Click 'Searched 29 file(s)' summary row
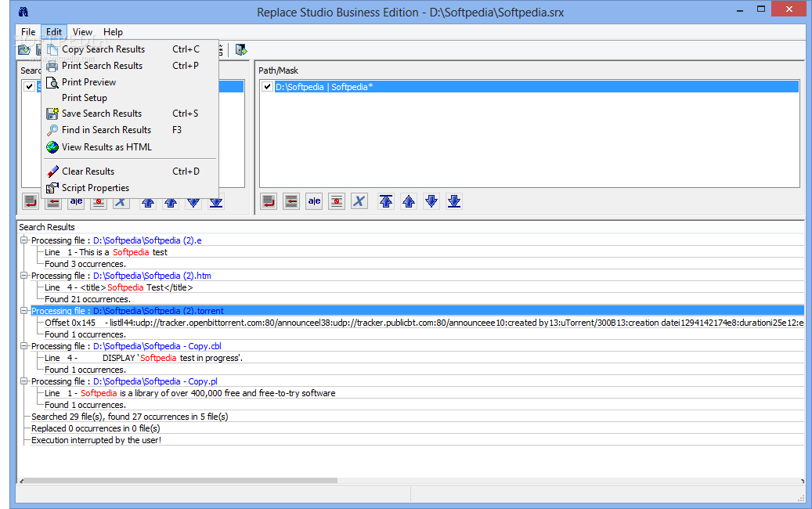Screen dimensions: 812x509 pos(129,417)
